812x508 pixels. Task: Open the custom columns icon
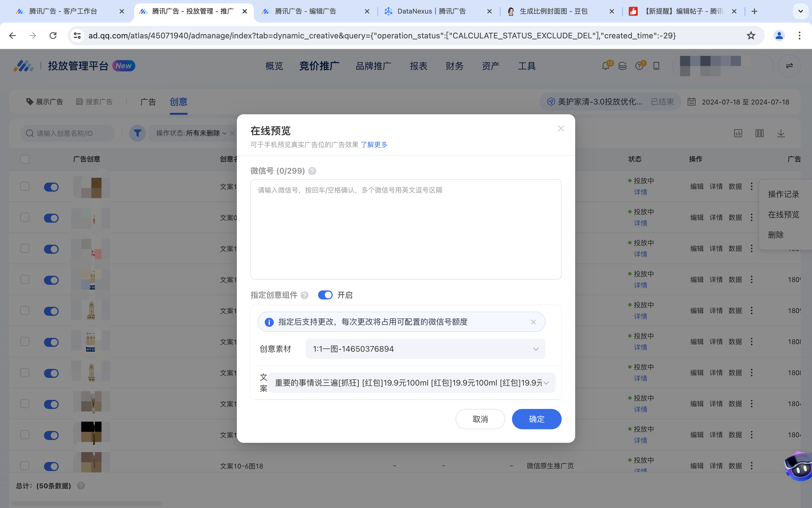[x=759, y=133]
